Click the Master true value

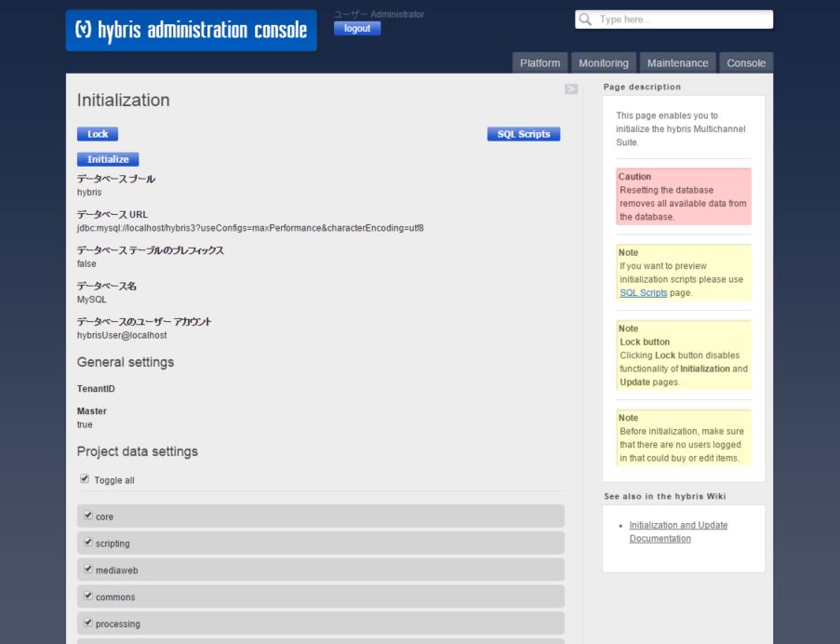[85, 425]
